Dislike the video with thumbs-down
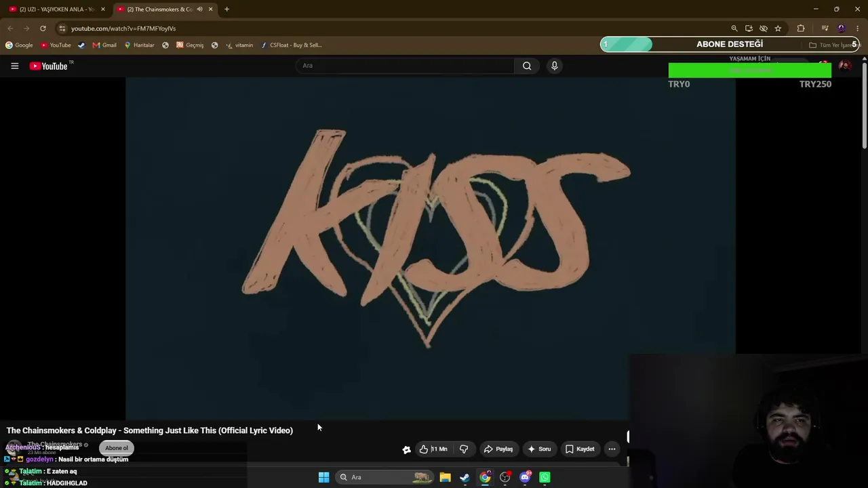Image resolution: width=868 pixels, height=488 pixels. [464, 449]
